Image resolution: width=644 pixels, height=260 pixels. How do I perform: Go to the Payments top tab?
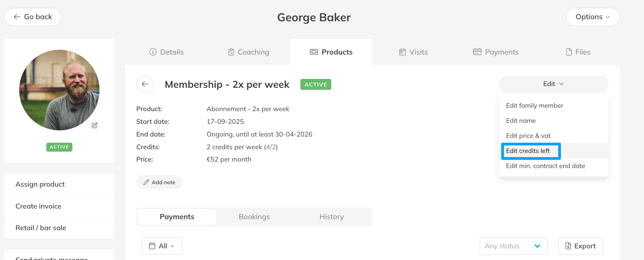(x=496, y=52)
